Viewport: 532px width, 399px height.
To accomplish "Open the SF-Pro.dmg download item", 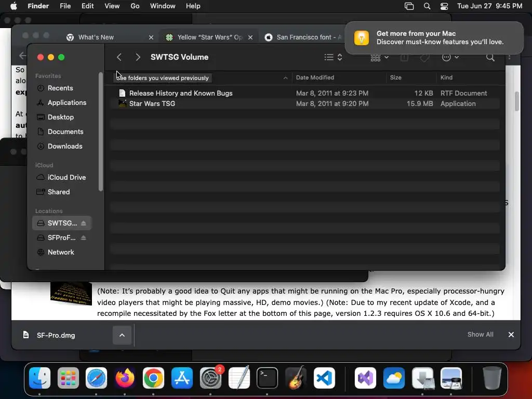I will coord(56,335).
